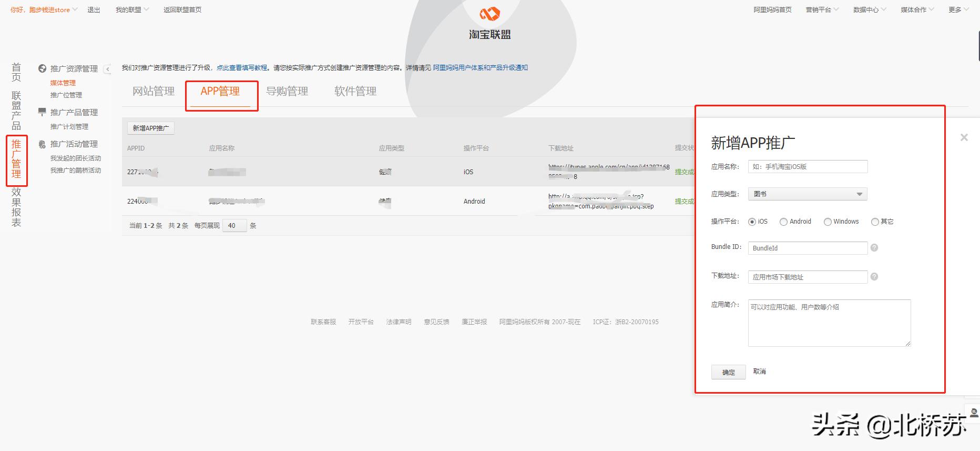Close the 新增APP推广 panel with X
The image size is (980, 451).
coord(964,137)
